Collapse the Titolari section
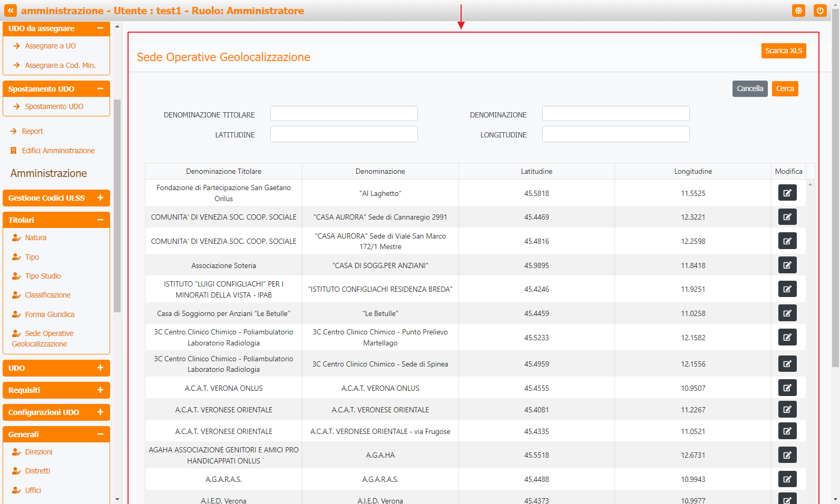The width and height of the screenshot is (840, 504). point(100,220)
